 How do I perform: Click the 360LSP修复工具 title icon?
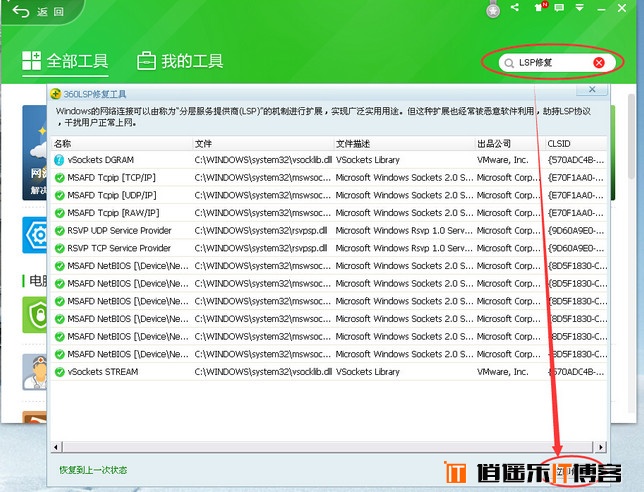pyautogui.click(x=55, y=94)
